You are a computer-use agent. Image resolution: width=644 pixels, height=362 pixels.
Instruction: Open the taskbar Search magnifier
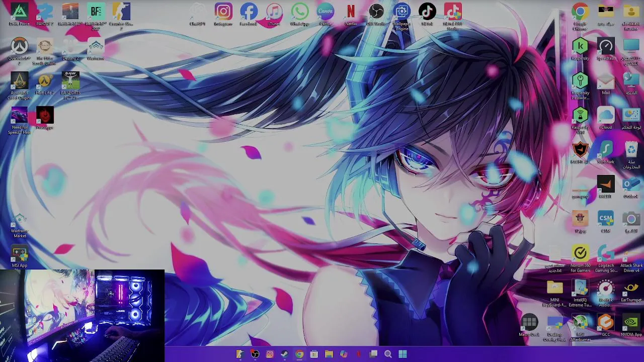point(388,354)
